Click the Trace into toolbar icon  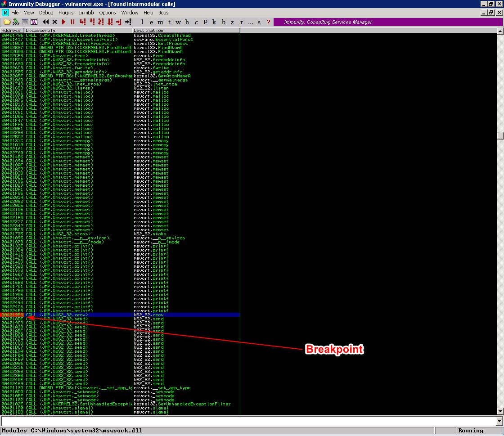coord(101,22)
